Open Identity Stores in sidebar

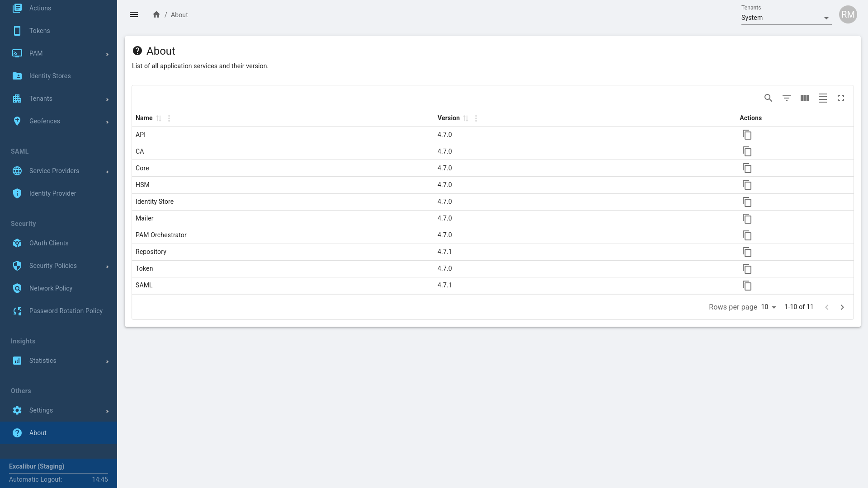pos(50,76)
